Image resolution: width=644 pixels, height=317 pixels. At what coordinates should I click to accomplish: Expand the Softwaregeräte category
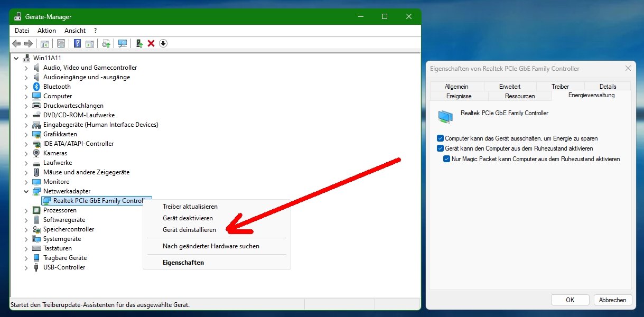(x=26, y=220)
